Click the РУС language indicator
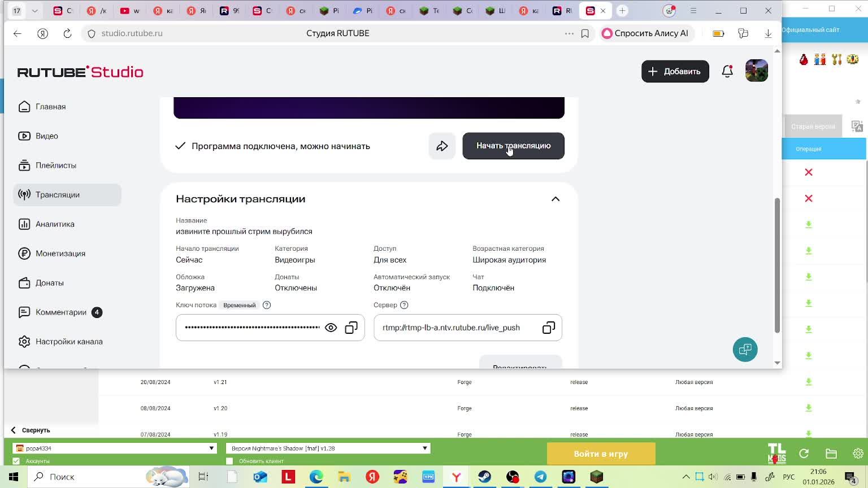Image resolution: width=868 pixels, height=488 pixels. [x=789, y=477]
